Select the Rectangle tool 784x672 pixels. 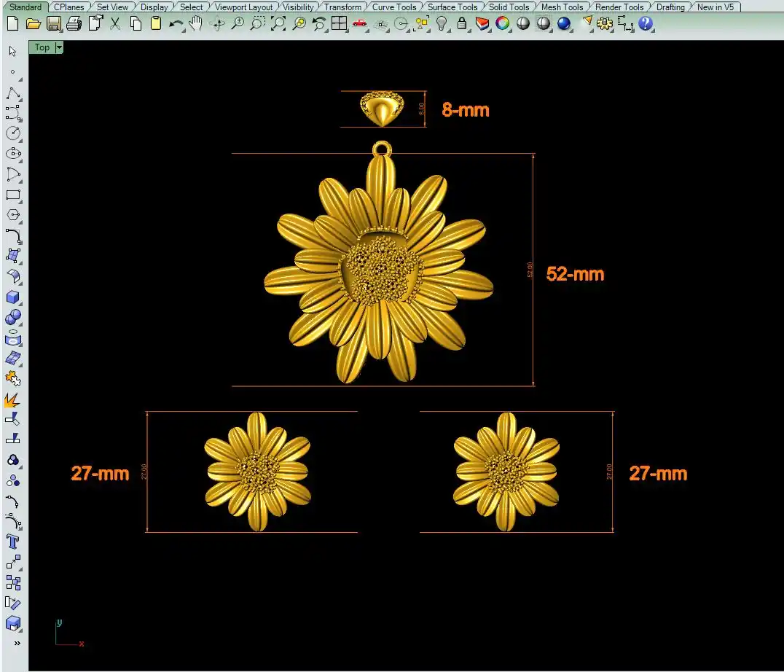[x=12, y=195]
